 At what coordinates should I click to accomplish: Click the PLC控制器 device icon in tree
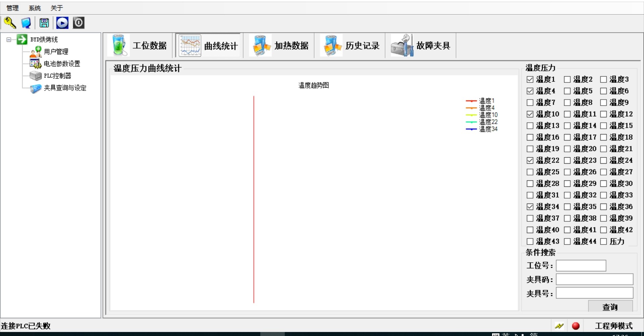[x=36, y=76]
